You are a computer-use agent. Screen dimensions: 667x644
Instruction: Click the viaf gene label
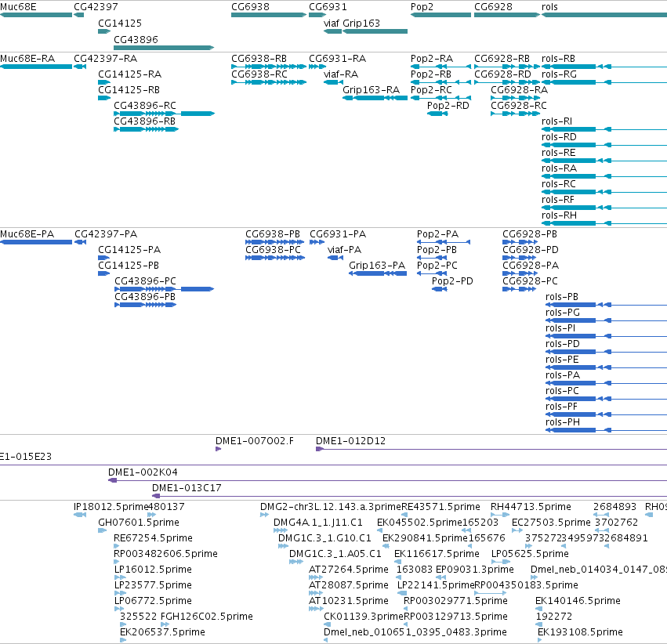[x=332, y=24]
